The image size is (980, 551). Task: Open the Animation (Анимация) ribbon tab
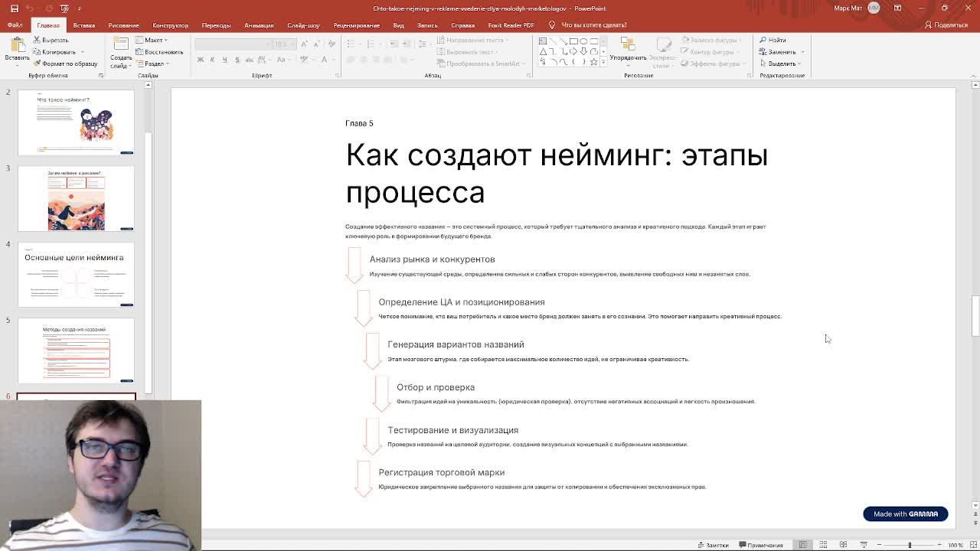259,25
